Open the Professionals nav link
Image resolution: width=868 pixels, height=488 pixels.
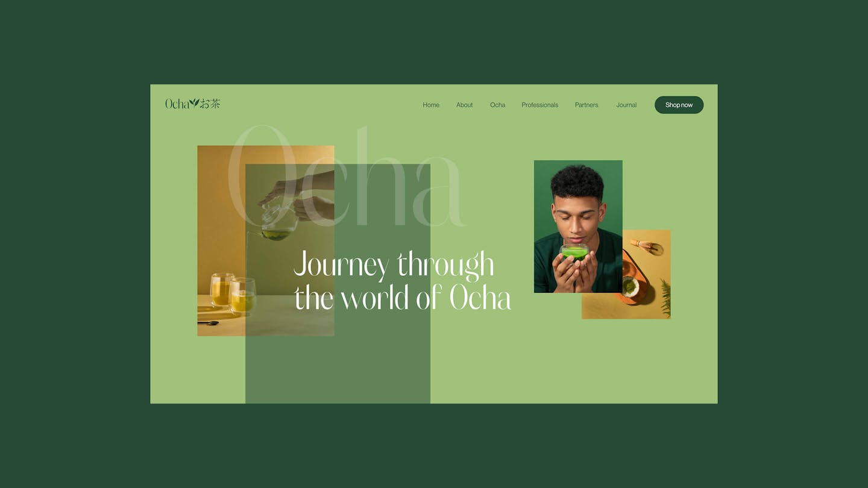[539, 105]
